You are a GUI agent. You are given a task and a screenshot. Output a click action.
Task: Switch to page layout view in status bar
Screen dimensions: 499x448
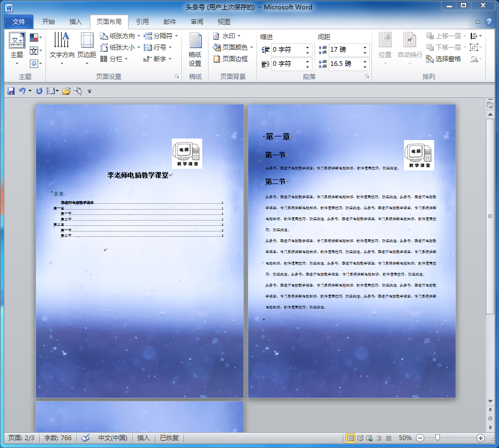[x=350, y=438]
